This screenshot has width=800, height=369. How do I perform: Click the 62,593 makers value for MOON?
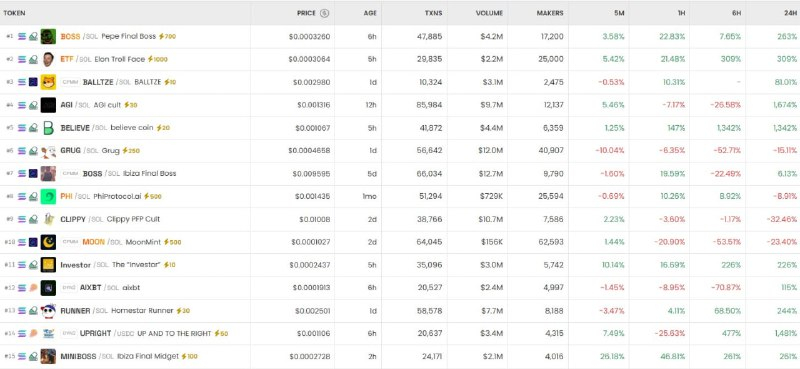(551, 242)
